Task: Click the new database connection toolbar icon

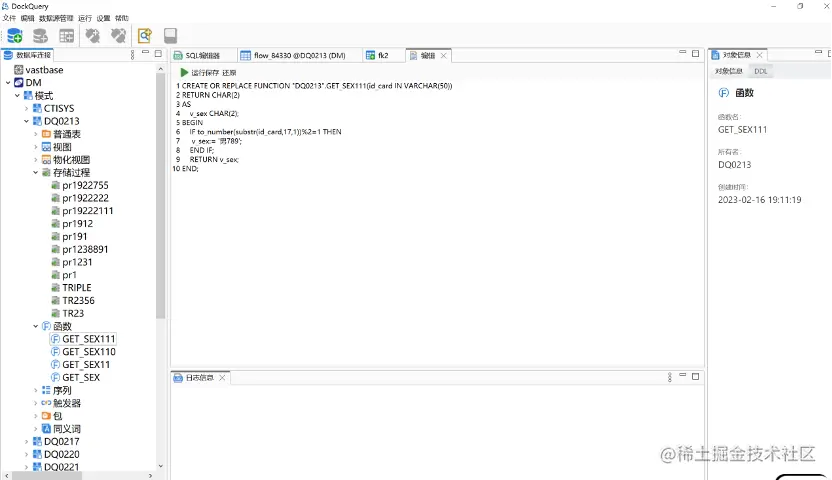Action: pyautogui.click(x=14, y=36)
